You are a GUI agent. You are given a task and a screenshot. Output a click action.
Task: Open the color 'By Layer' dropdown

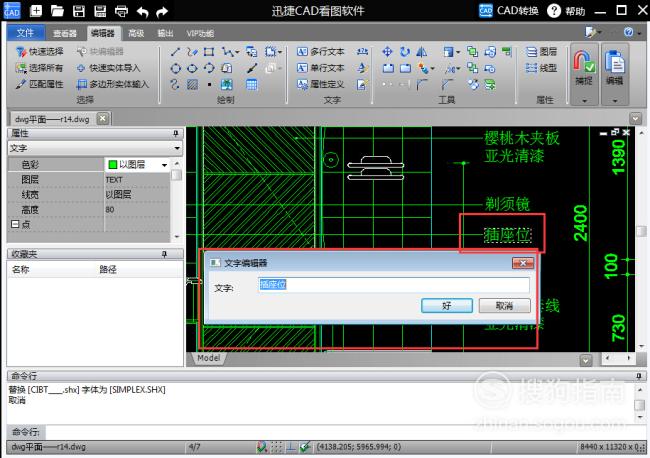[x=165, y=165]
